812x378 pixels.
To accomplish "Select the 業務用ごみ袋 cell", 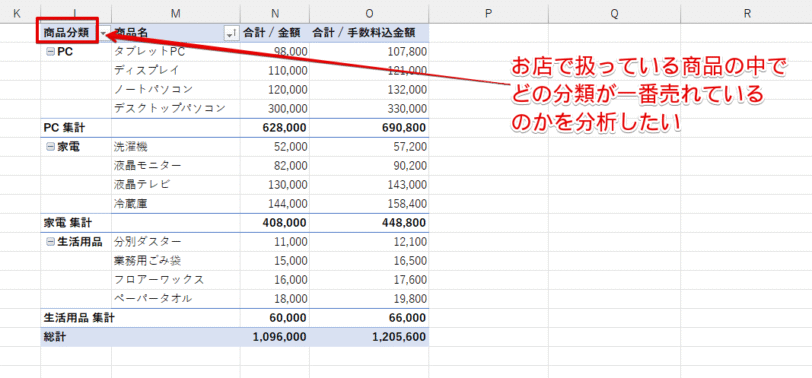I will click(176, 261).
